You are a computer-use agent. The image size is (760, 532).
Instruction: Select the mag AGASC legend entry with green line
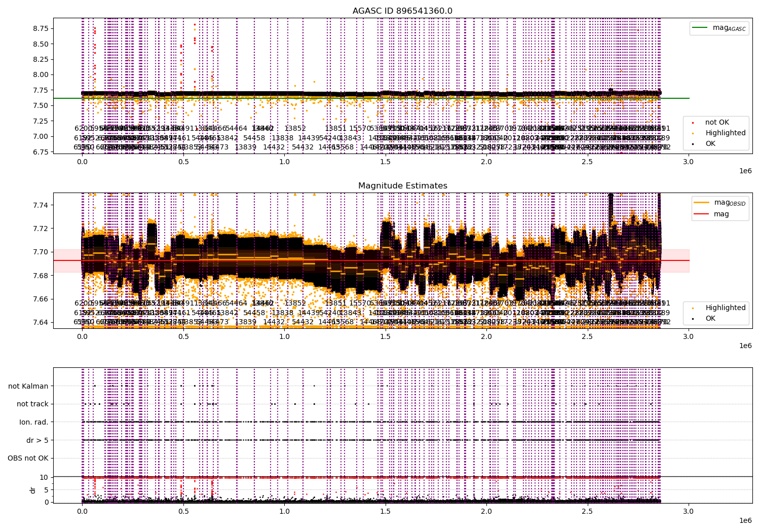click(x=719, y=28)
